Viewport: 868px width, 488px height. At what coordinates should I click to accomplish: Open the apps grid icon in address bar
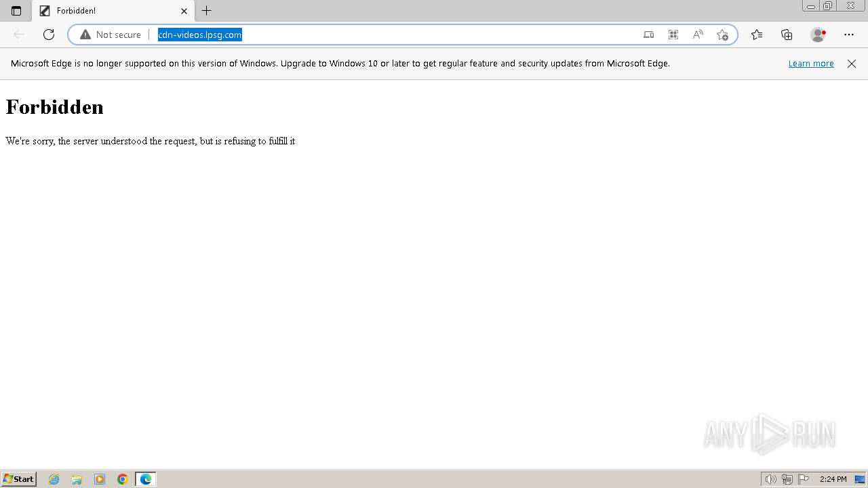673,35
